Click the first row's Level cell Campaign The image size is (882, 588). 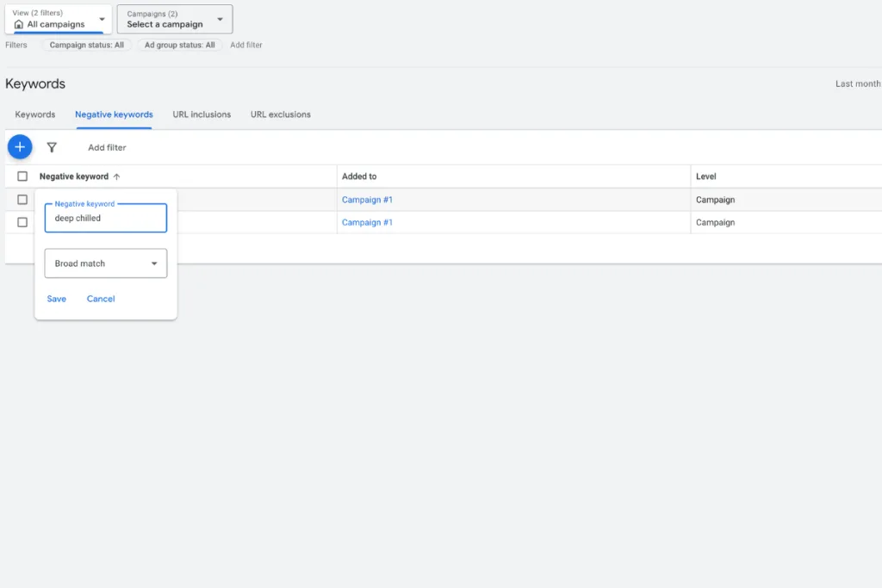(715, 200)
